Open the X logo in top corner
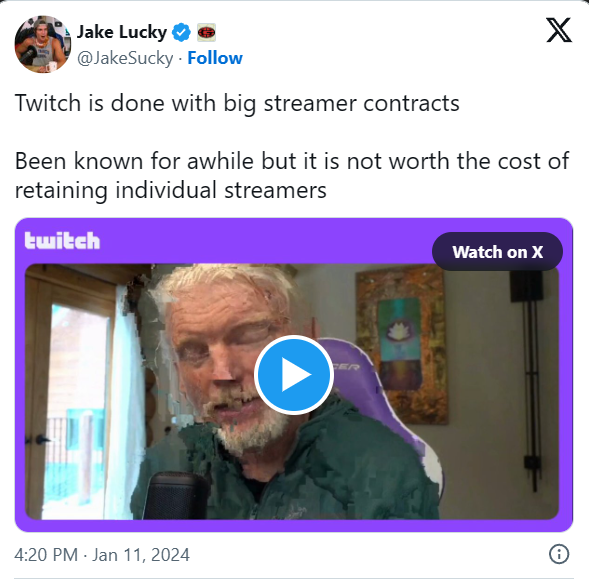The image size is (589, 585). pos(559,30)
